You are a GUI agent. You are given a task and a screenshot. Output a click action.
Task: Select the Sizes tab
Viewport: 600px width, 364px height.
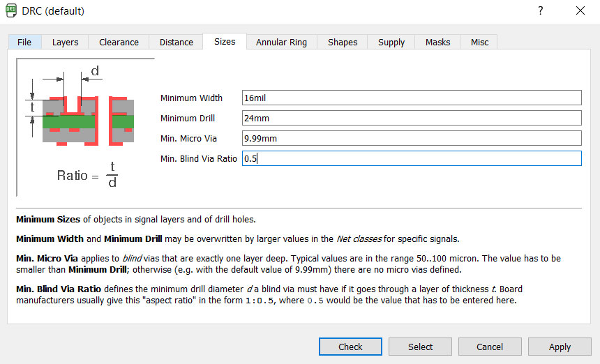225,41
